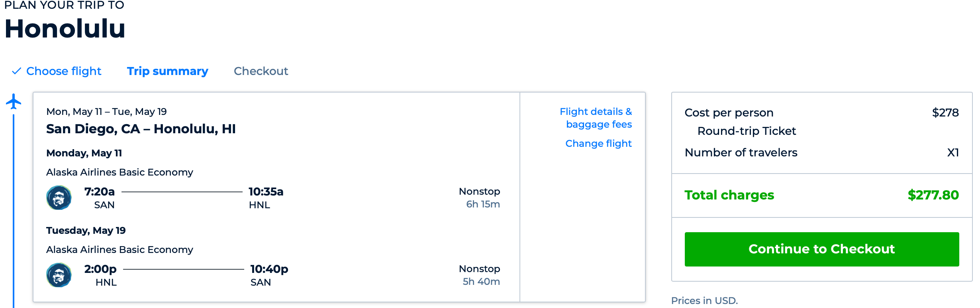The height and width of the screenshot is (308, 980).
Task: Click the X1 number of travelers value
Action: [953, 152]
